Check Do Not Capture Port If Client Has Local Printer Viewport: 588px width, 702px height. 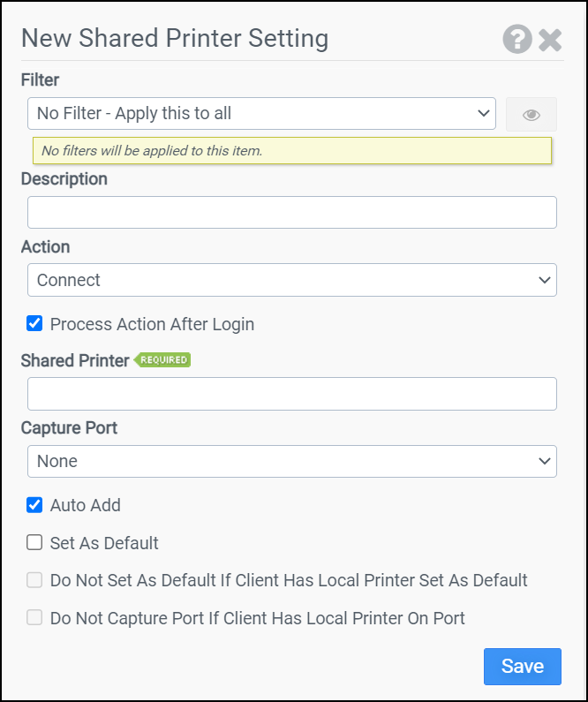coord(34,618)
